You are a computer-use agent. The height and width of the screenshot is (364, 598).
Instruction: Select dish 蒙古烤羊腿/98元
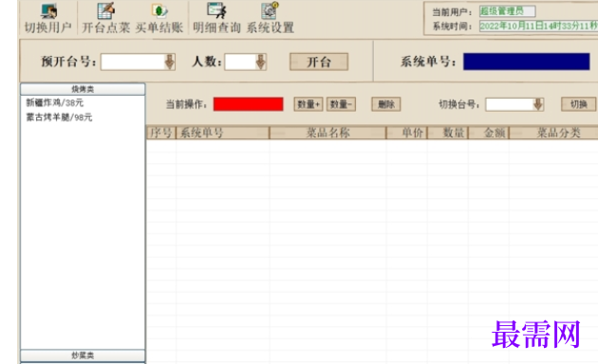[59, 118]
